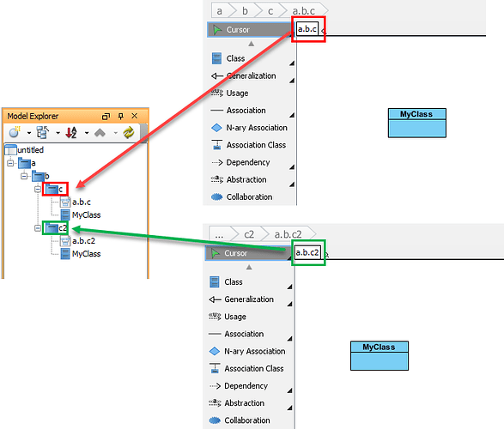Pin the Model Explorer panel
Screen dimensions: 504x429
(120, 116)
